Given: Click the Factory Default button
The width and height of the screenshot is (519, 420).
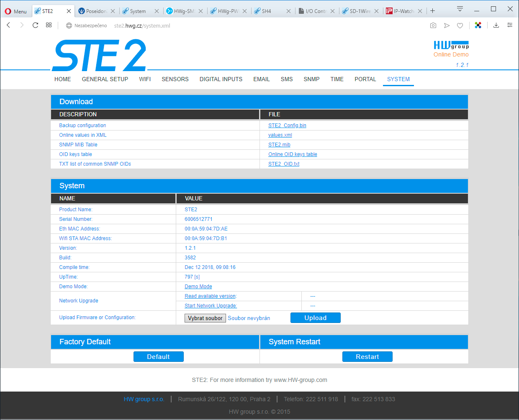Looking at the screenshot, I should click(x=159, y=356).
